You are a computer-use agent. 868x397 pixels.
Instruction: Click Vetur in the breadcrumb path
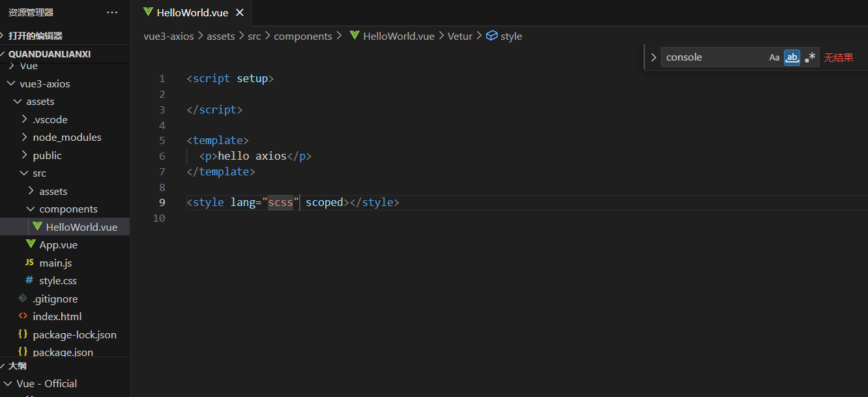[459, 36]
